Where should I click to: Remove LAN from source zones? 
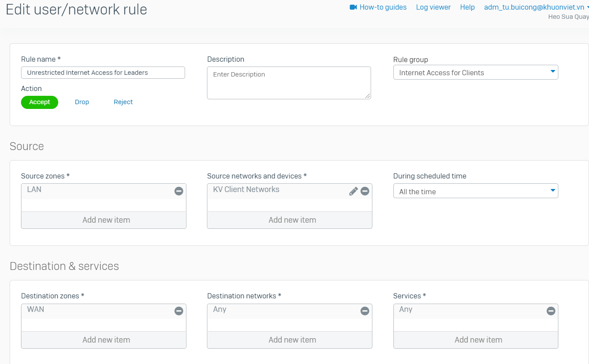(179, 191)
